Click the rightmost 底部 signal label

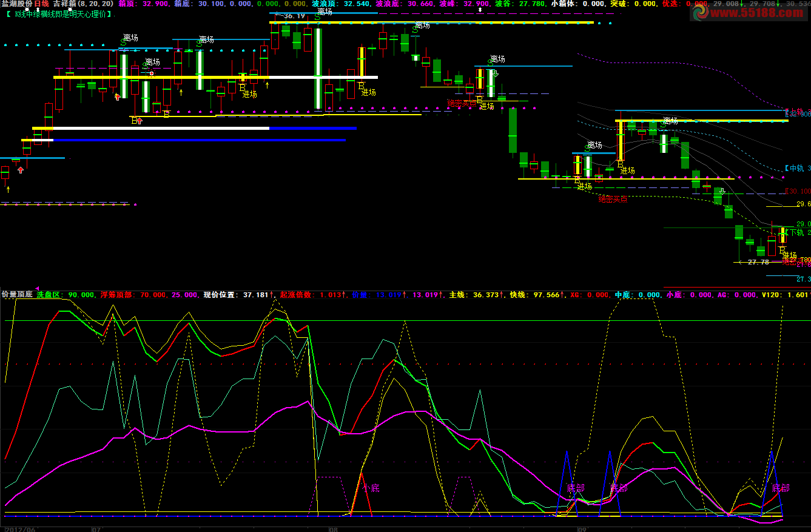(x=781, y=488)
